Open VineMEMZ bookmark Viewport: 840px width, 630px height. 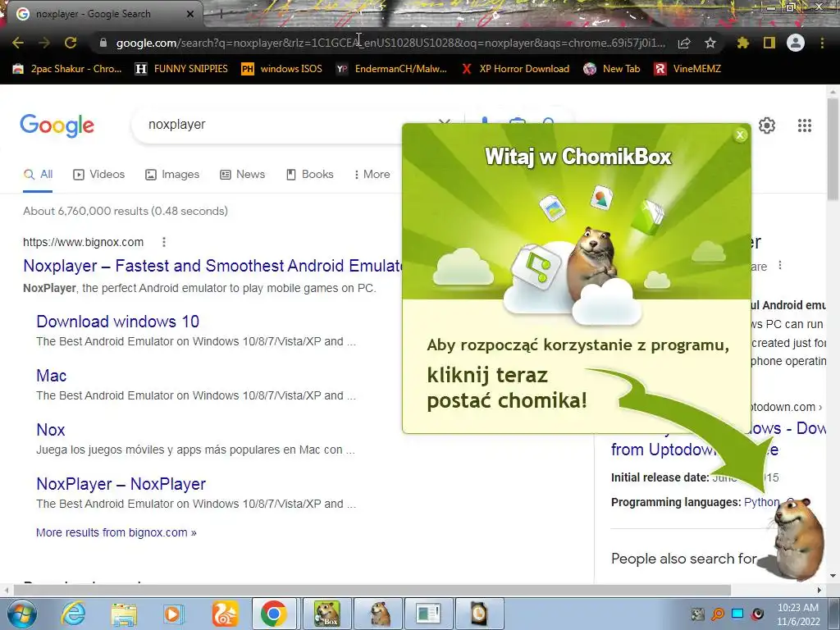coord(687,69)
